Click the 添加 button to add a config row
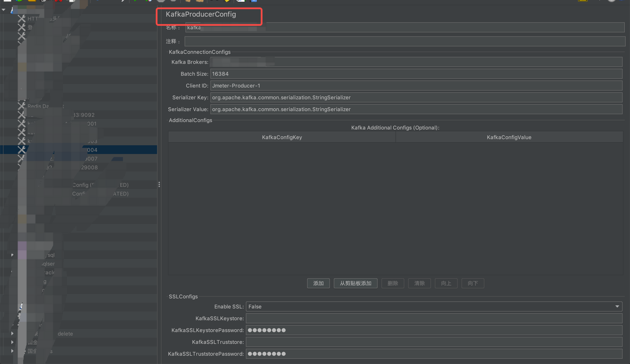630x364 pixels. (x=318, y=283)
